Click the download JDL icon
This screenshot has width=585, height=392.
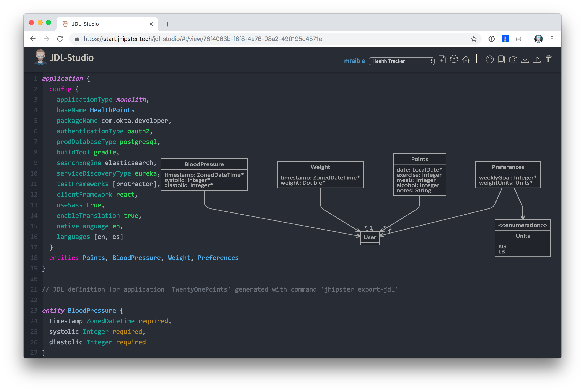tap(525, 60)
